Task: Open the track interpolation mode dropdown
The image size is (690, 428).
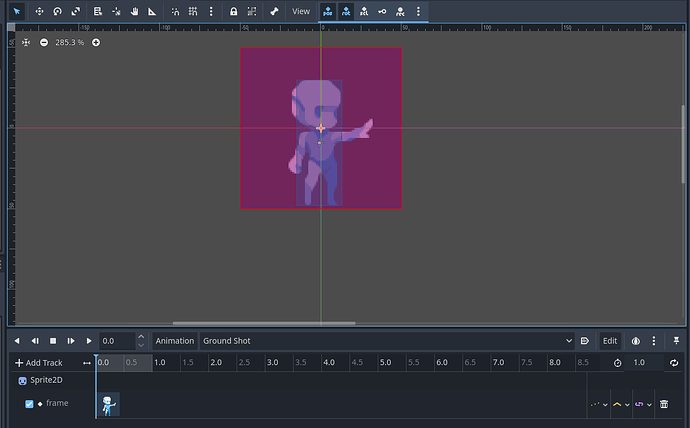Action: 621,404
